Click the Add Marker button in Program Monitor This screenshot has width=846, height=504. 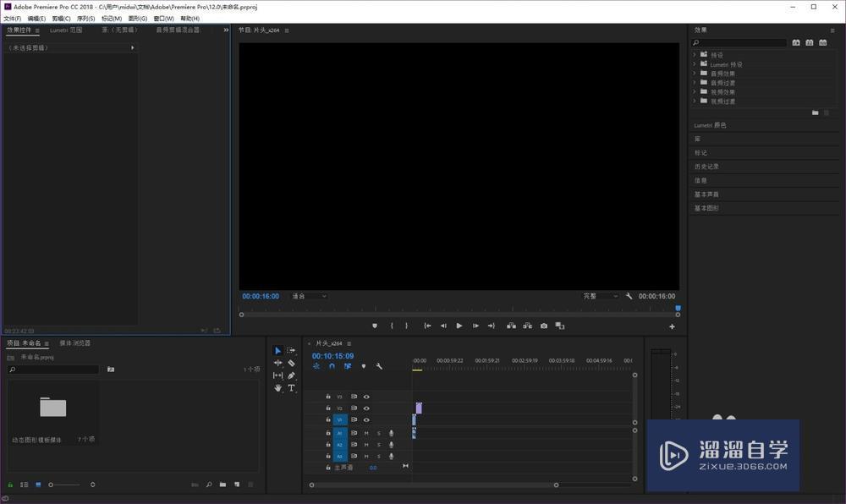375,326
